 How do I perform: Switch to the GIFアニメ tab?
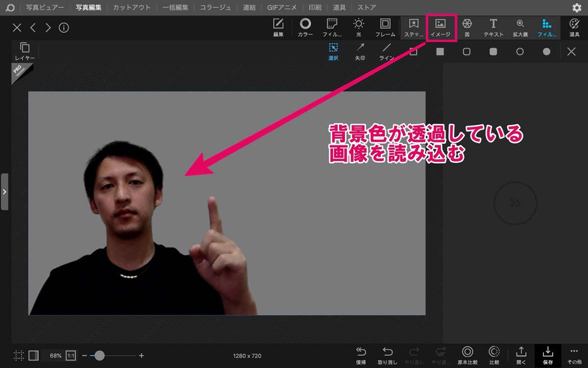(282, 8)
